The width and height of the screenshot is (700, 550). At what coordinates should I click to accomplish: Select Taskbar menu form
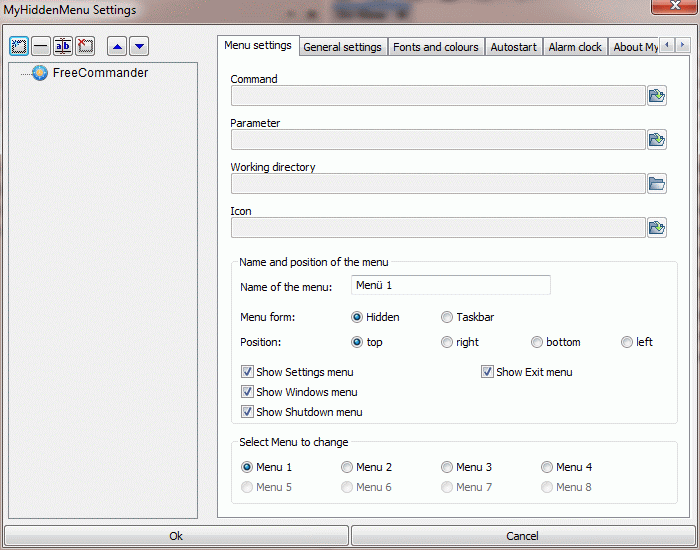447,317
